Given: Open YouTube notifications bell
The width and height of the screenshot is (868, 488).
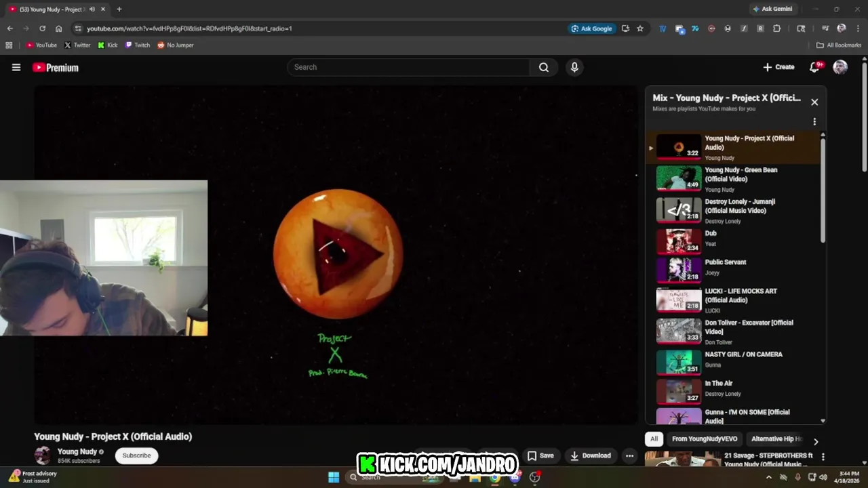Looking at the screenshot, I should tap(815, 67).
